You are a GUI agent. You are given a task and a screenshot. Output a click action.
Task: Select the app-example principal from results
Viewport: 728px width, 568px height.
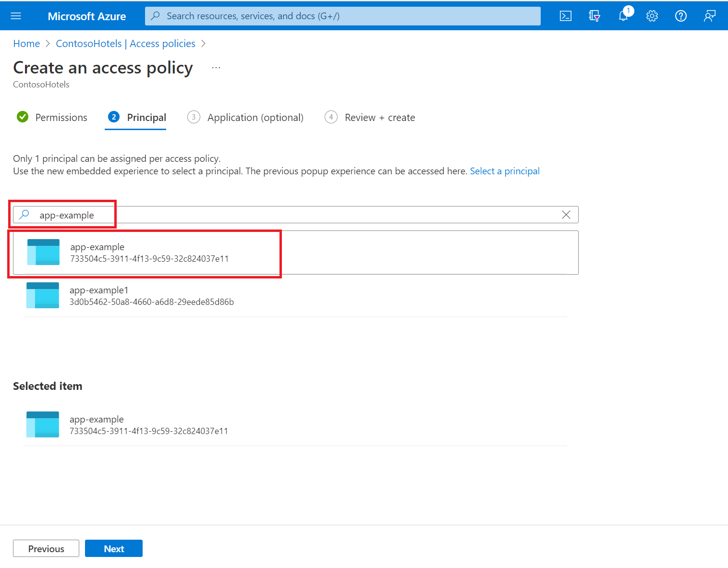(144, 252)
